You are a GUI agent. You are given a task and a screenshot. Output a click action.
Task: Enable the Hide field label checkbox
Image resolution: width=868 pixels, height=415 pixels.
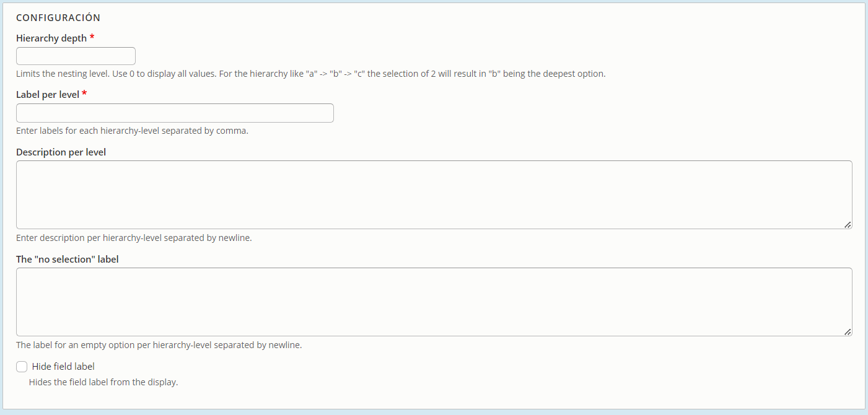click(22, 367)
